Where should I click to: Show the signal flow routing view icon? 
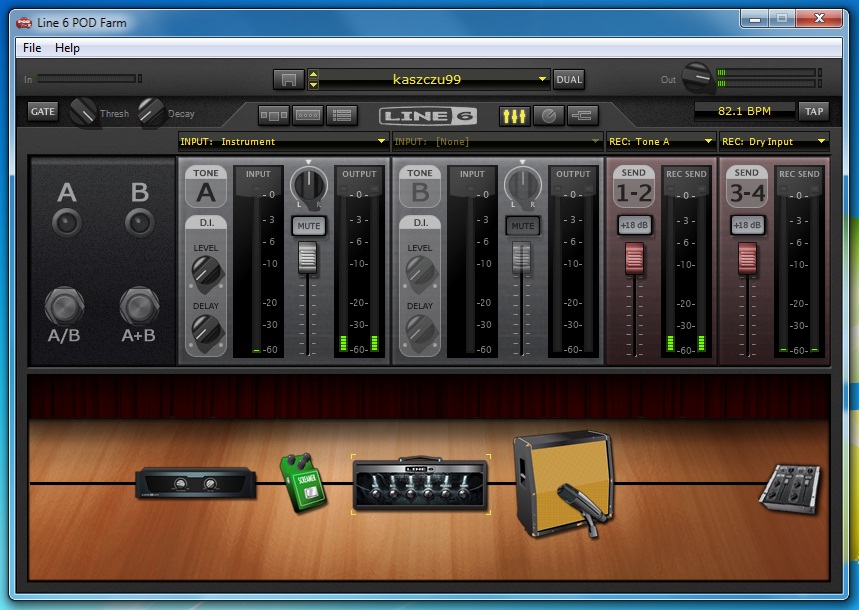[x=582, y=116]
